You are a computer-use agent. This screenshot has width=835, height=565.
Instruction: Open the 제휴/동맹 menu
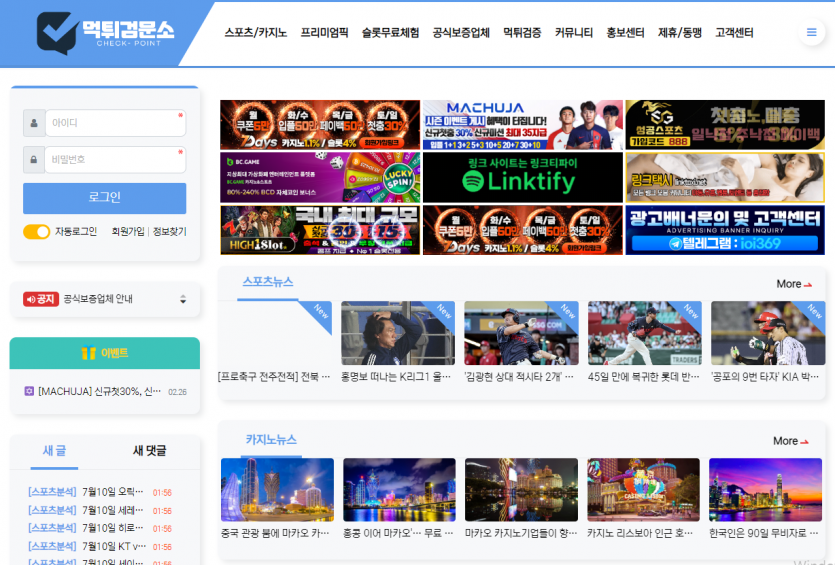click(x=680, y=33)
